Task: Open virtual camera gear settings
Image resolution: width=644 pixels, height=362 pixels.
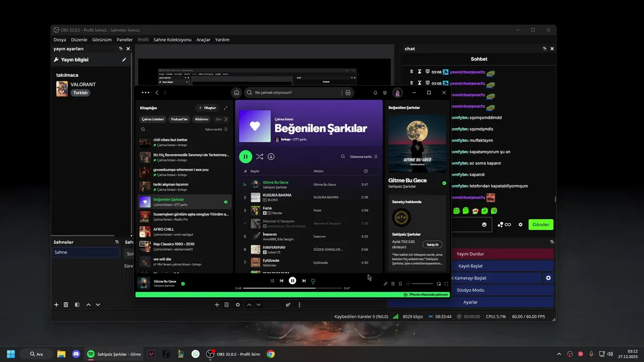Action: (548, 278)
